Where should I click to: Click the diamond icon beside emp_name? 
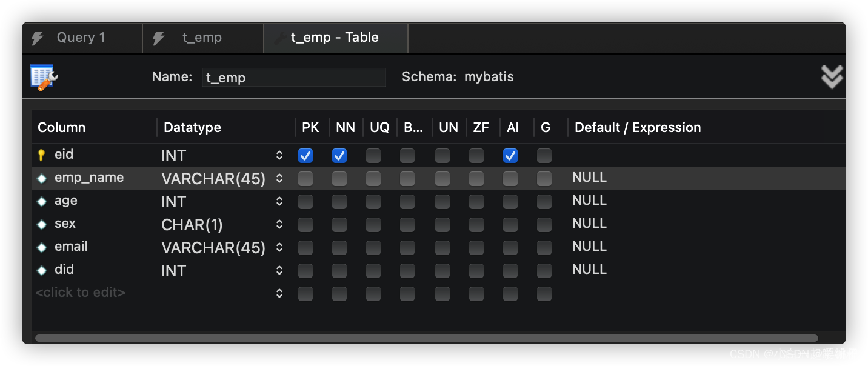point(41,178)
